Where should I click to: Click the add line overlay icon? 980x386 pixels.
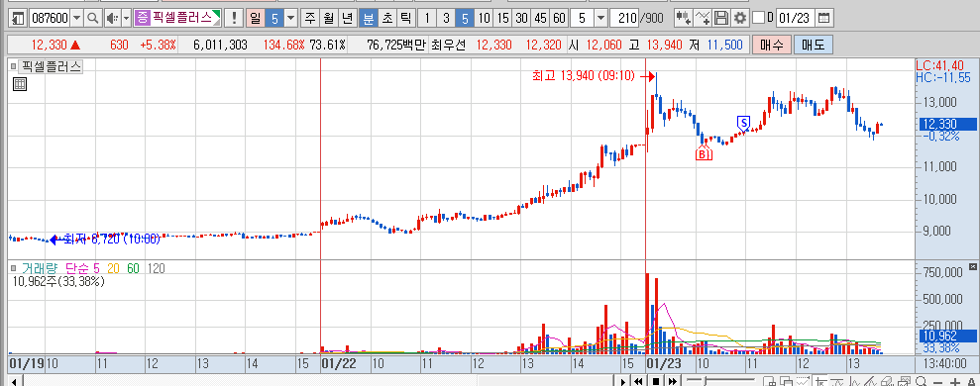tap(704, 18)
